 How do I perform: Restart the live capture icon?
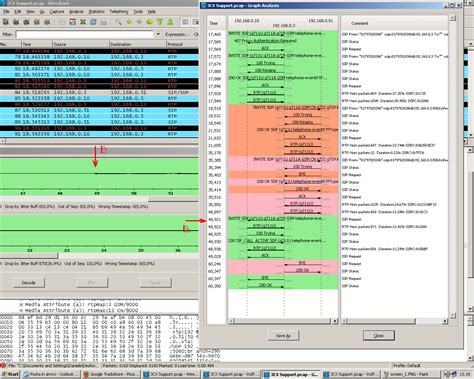coord(47,22)
